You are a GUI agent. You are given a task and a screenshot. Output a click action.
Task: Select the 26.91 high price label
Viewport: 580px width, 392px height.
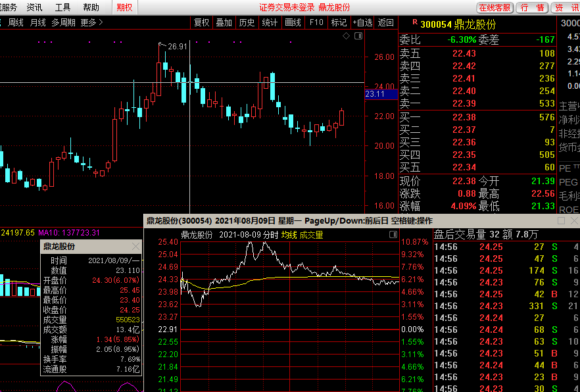pyautogui.click(x=178, y=47)
